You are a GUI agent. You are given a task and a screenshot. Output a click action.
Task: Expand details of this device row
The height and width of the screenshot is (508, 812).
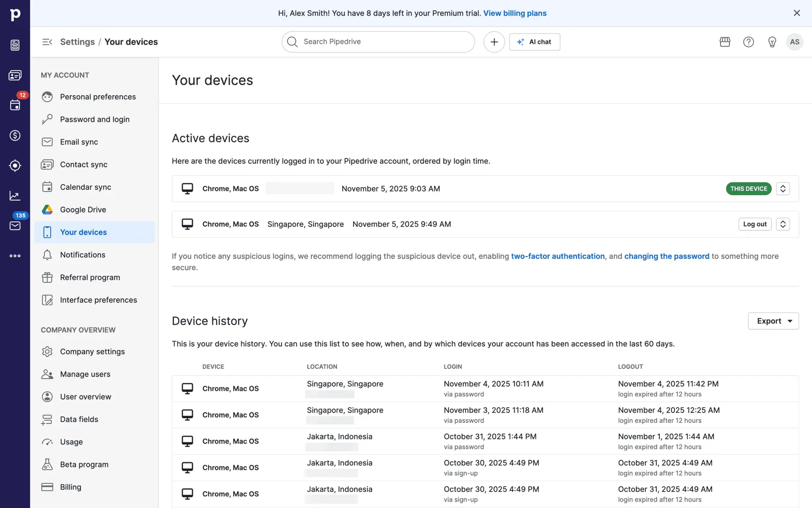[783, 189]
